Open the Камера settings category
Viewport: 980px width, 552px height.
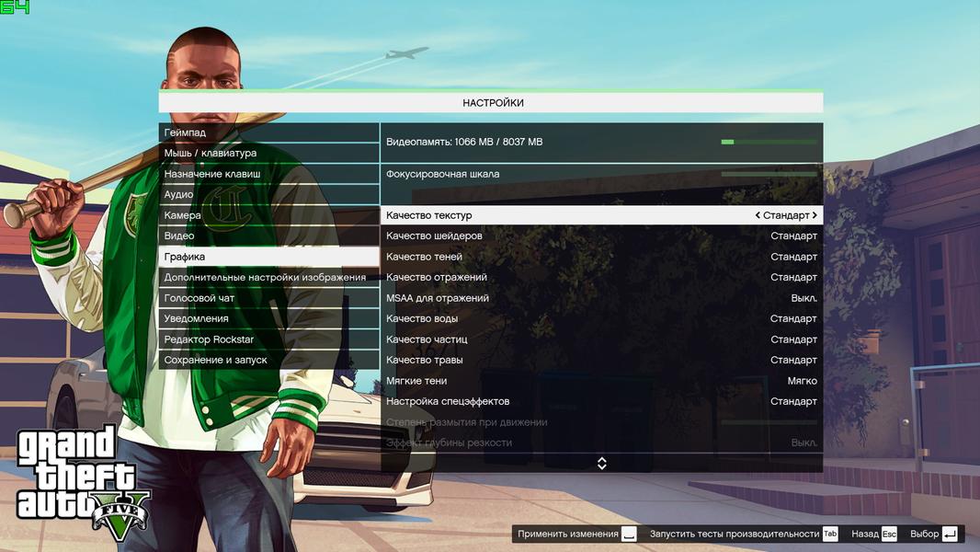pyautogui.click(x=268, y=215)
